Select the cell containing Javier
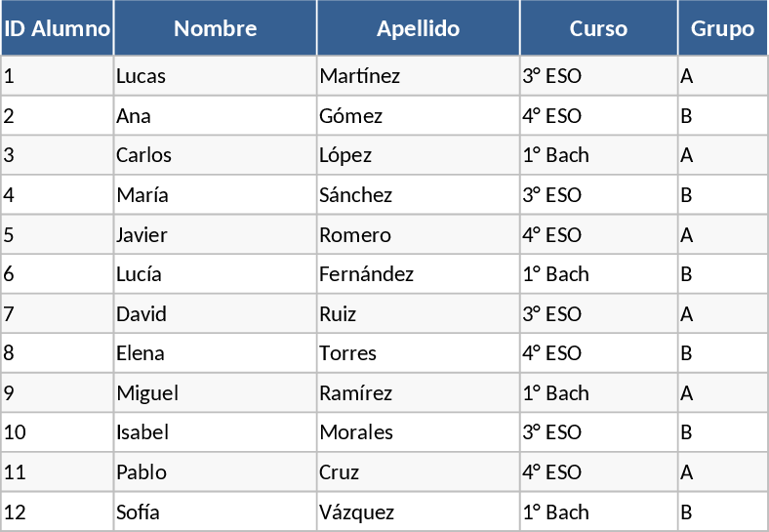 (142, 235)
